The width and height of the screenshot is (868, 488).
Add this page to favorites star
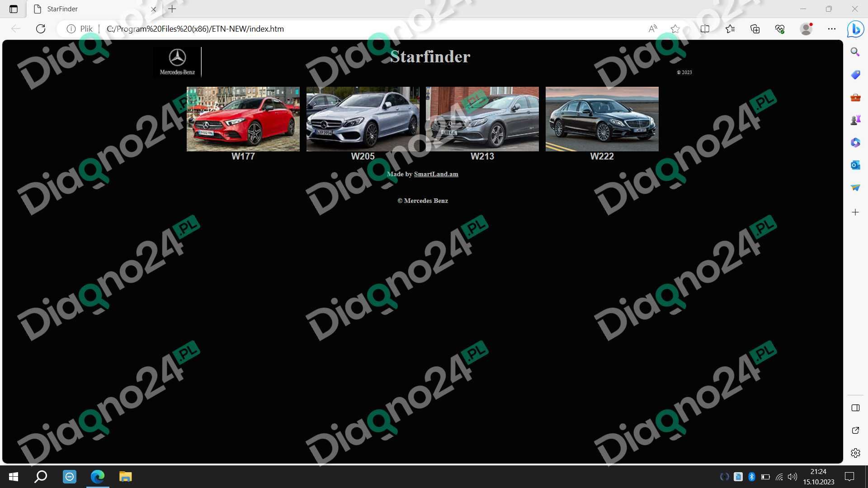[x=675, y=29]
